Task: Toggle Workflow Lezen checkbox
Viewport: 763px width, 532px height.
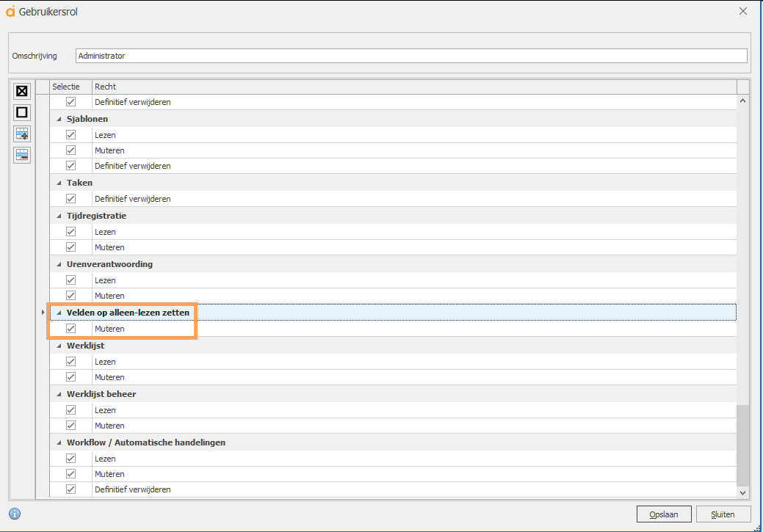Action: [71, 458]
